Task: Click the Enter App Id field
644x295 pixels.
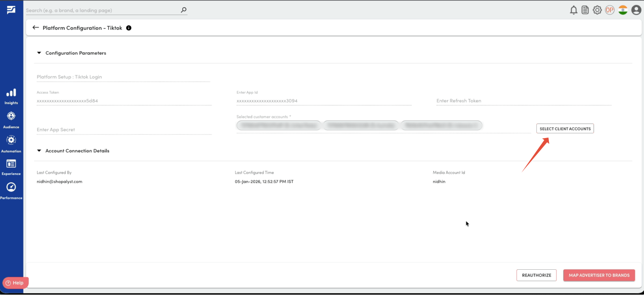Action: pyautogui.click(x=324, y=101)
